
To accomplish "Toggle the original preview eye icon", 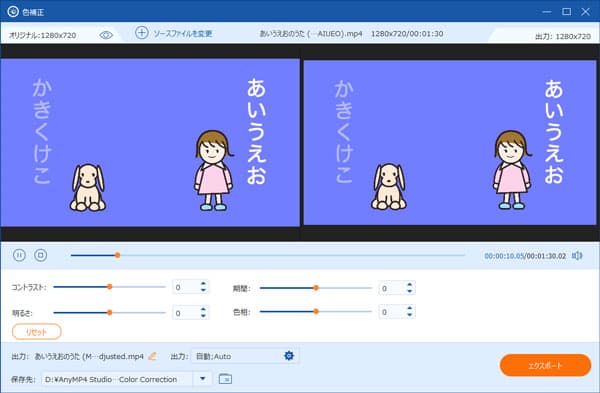I will 106,35.
